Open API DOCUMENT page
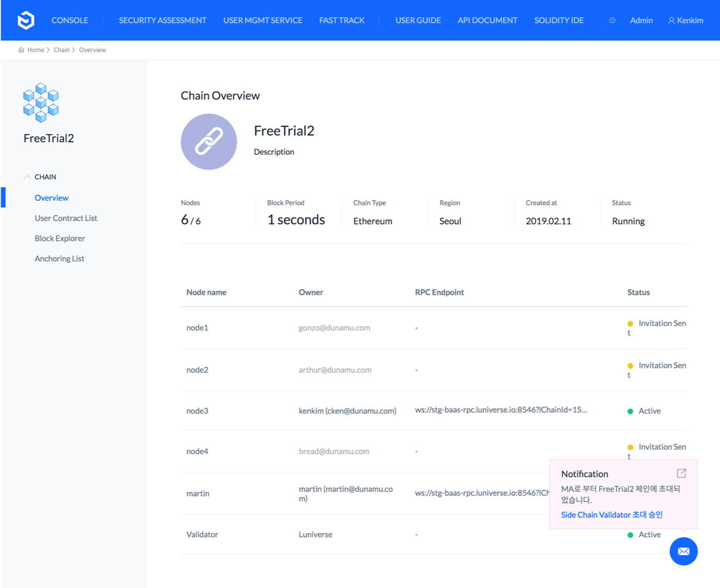This screenshot has height=588, width=720. pyautogui.click(x=487, y=20)
